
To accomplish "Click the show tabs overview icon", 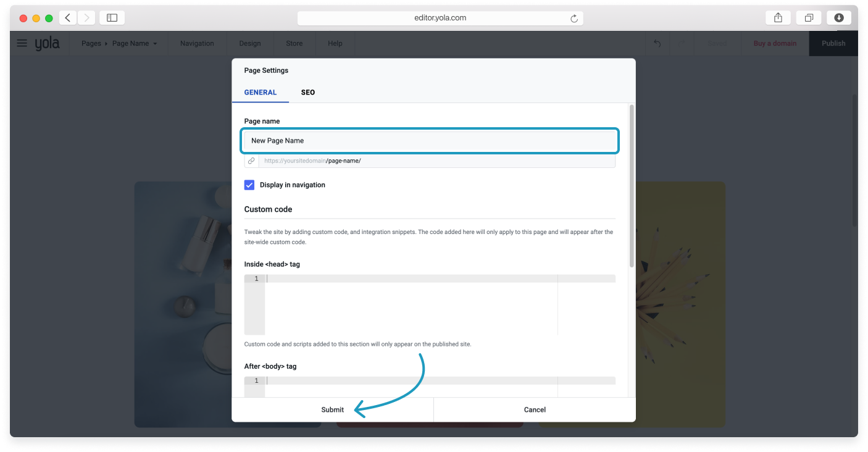I will point(809,18).
